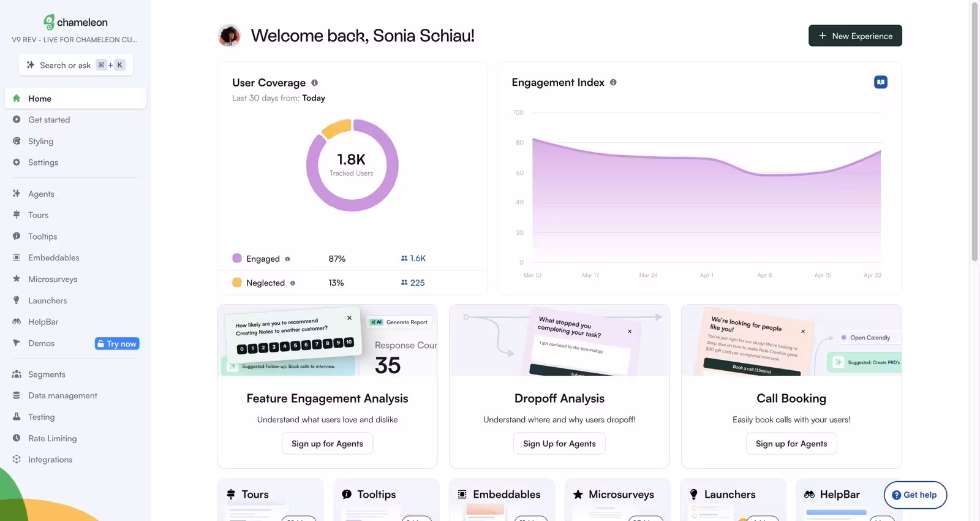Click the Launchers lightbulb icon in sidebar
This screenshot has height=521, width=980.
point(17,300)
